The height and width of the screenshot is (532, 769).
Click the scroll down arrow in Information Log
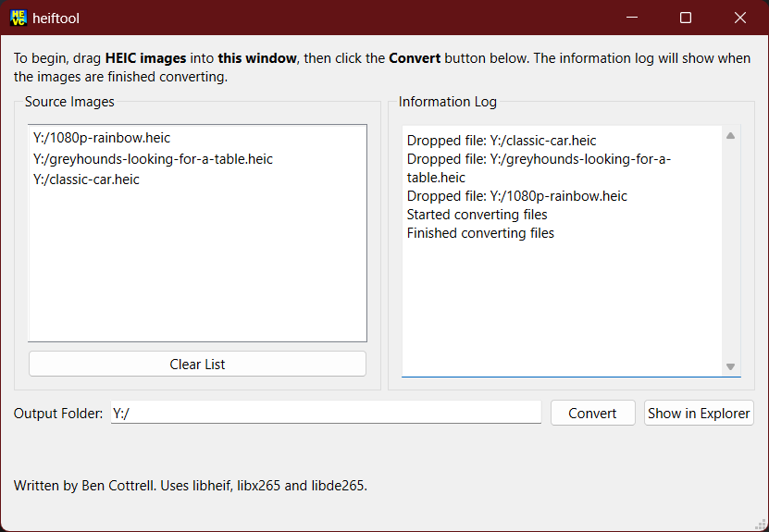pos(730,366)
